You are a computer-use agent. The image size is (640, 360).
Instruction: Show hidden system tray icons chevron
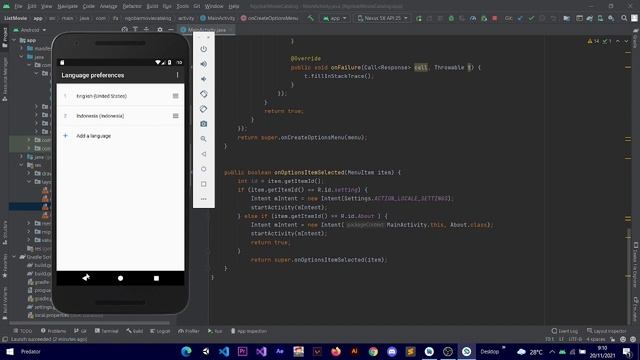tap(552, 351)
